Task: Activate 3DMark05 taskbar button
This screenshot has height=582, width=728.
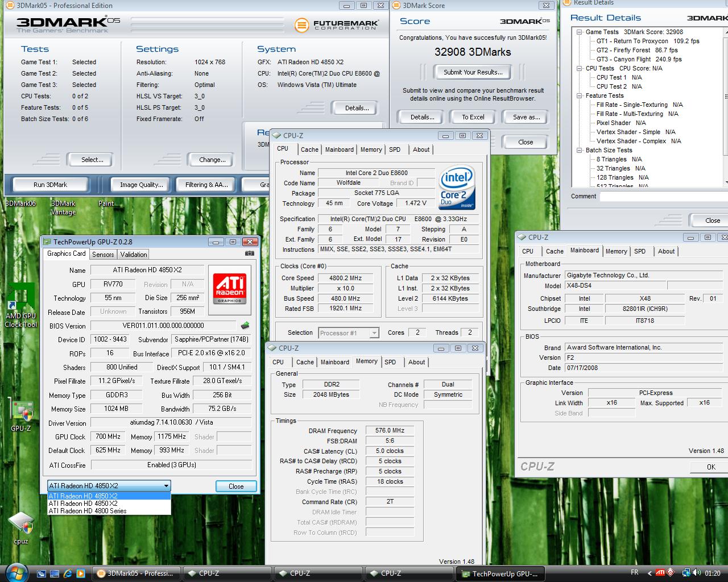Action: (136, 573)
